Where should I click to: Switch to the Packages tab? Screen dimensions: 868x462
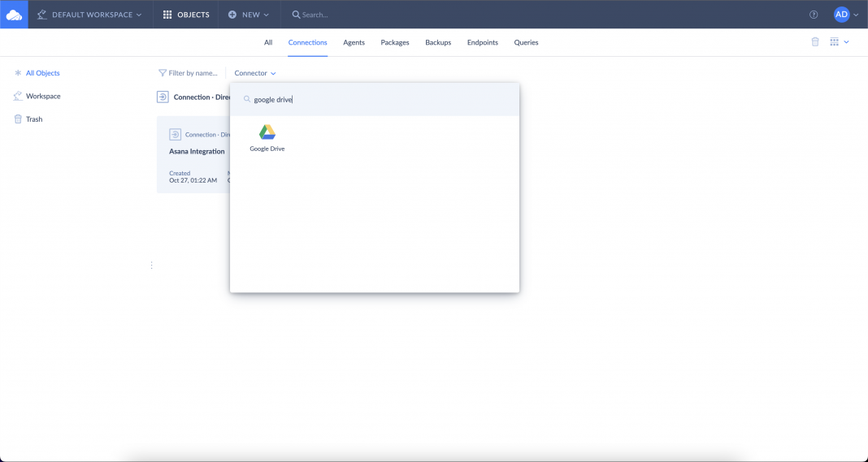tap(395, 42)
